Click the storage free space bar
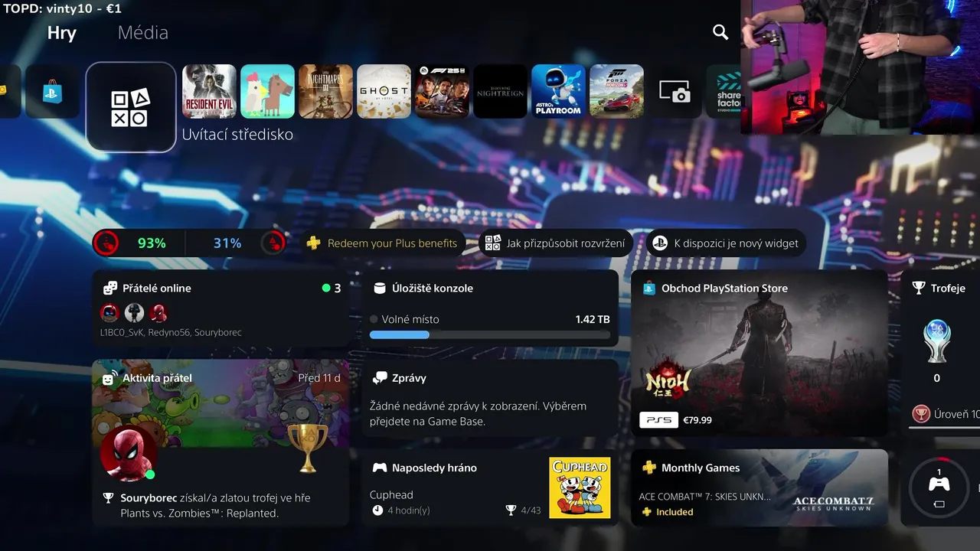980x551 pixels. [x=490, y=334]
